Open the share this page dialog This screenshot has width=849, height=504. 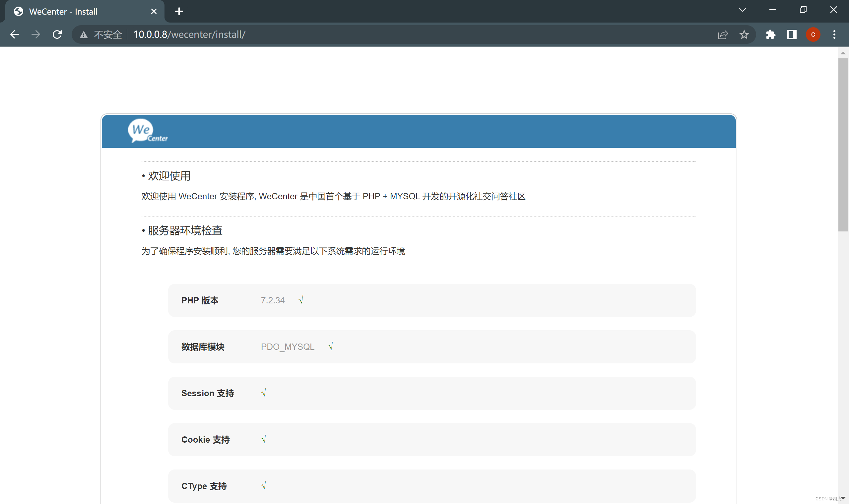pos(723,34)
